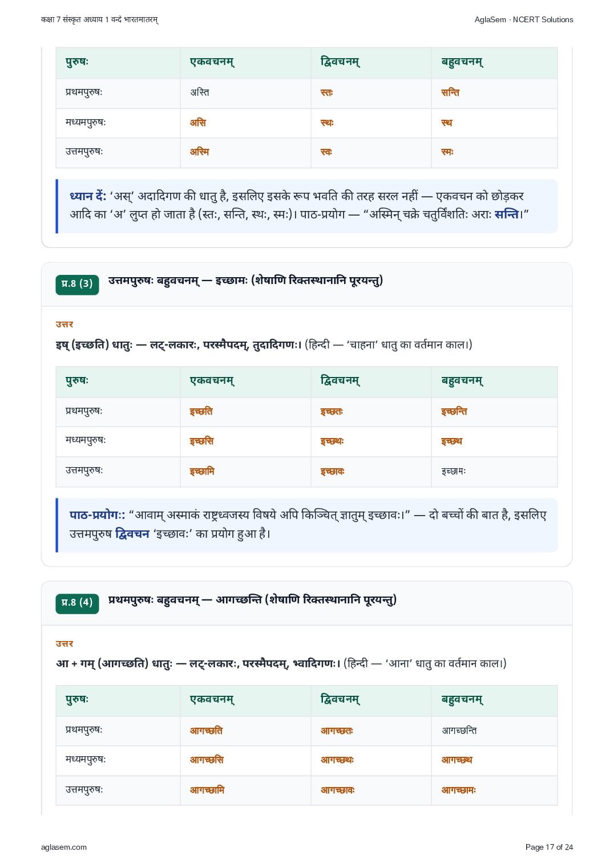This screenshot has height=868, width=614.
Task: Select the अस्ति cell in first table
Action: tap(245, 93)
